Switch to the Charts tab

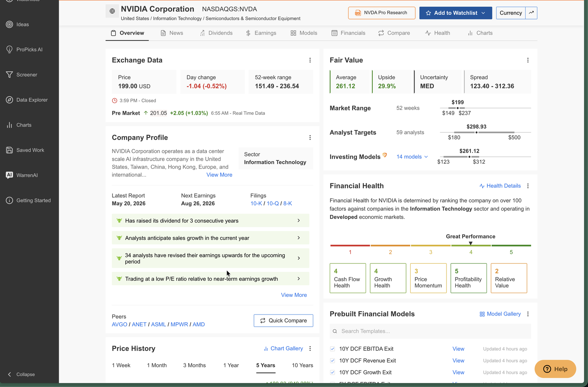(480, 33)
